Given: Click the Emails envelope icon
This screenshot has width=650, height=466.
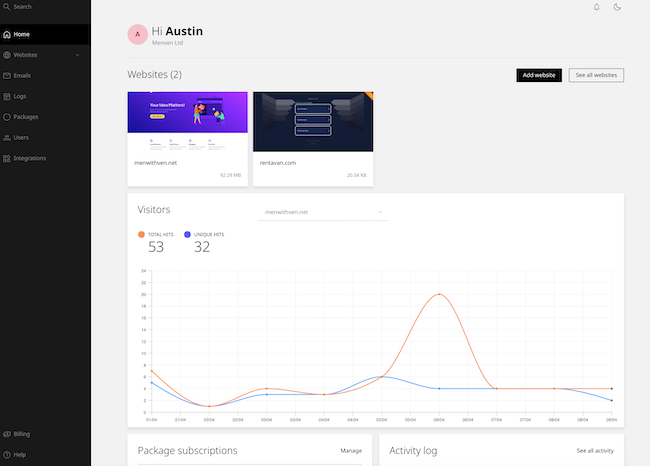Looking at the screenshot, I should pos(7,75).
